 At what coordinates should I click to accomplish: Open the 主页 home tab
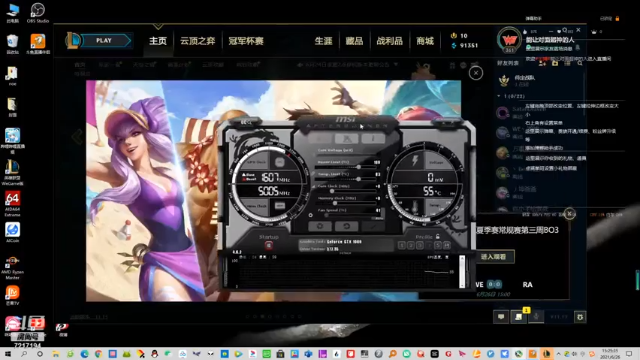pos(158,41)
